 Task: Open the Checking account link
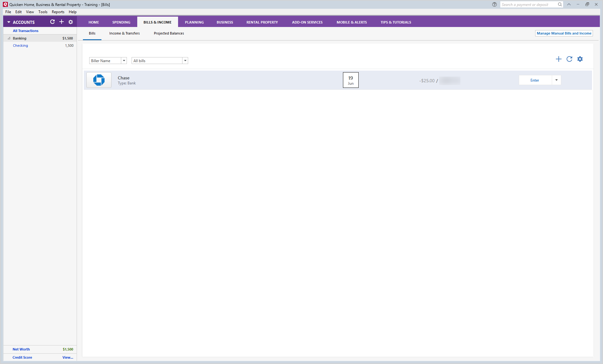pyautogui.click(x=20, y=45)
